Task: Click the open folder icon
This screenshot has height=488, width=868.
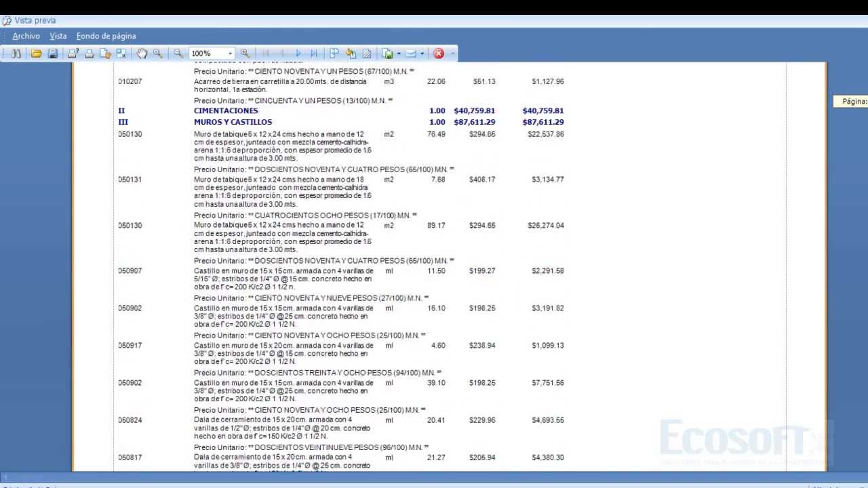Action: coord(37,54)
